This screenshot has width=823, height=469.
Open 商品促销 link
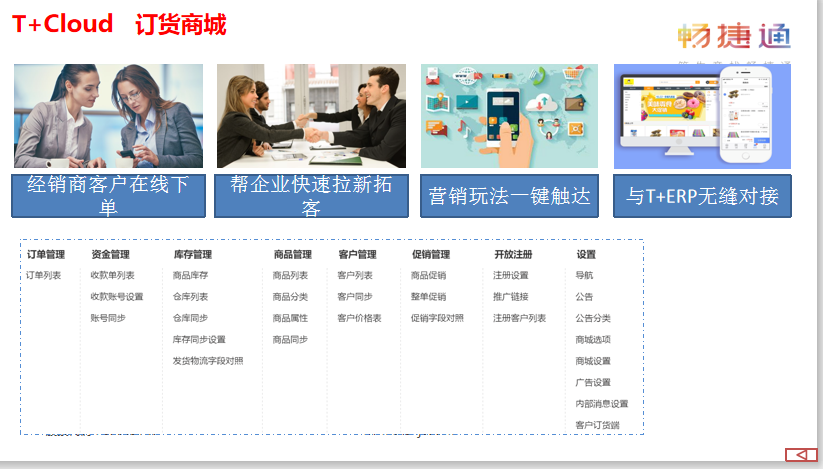(428, 275)
